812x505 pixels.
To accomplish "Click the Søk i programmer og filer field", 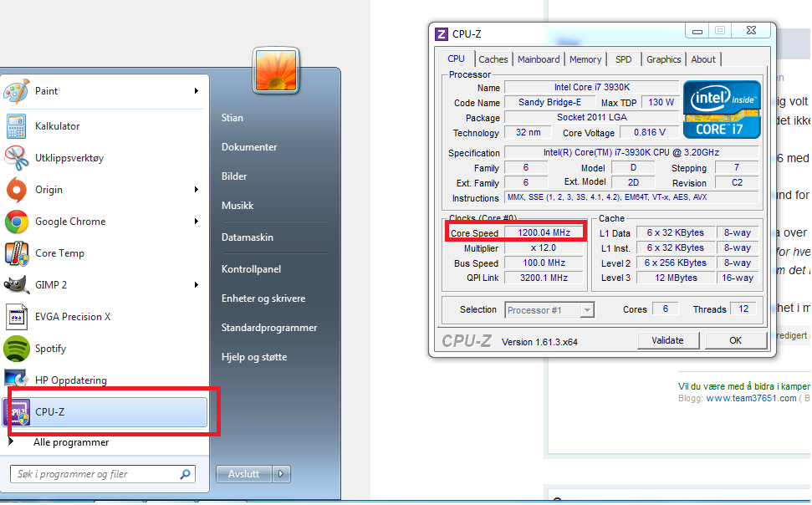I will click(103, 474).
